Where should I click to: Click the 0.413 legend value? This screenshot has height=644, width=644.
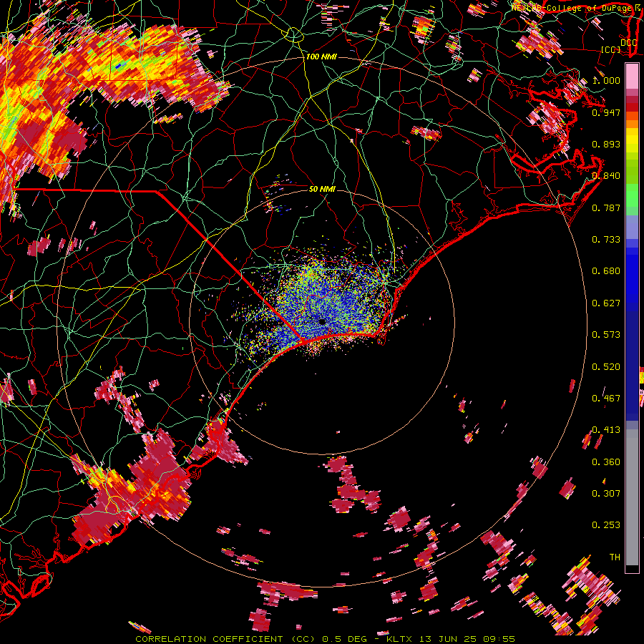click(x=606, y=430)
